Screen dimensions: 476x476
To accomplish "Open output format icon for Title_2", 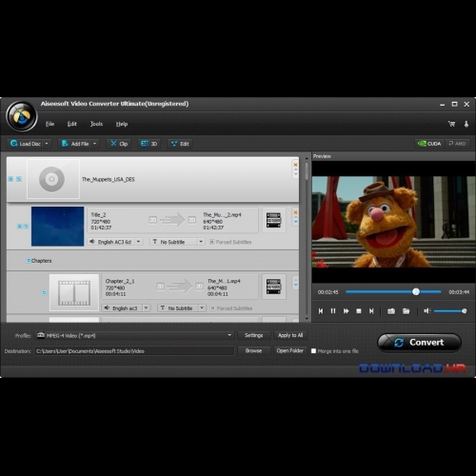I will pyautogui.click(x=273, y=220).
